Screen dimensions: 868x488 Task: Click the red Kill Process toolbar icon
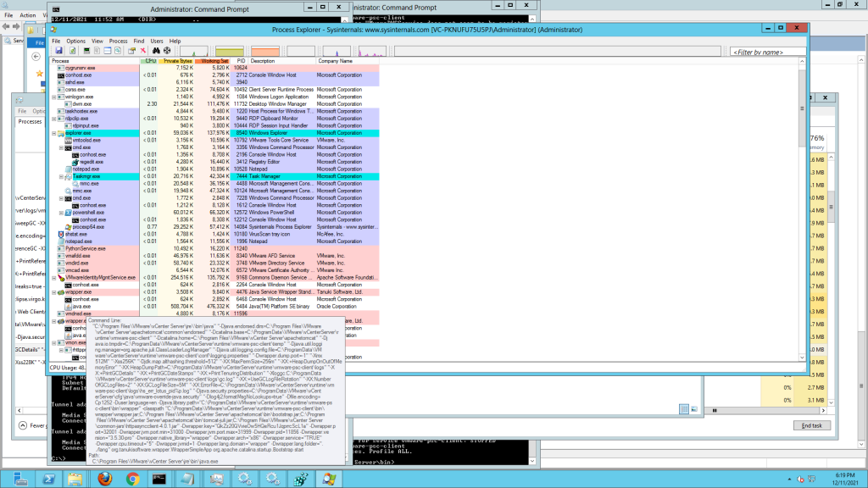[142, 51]
